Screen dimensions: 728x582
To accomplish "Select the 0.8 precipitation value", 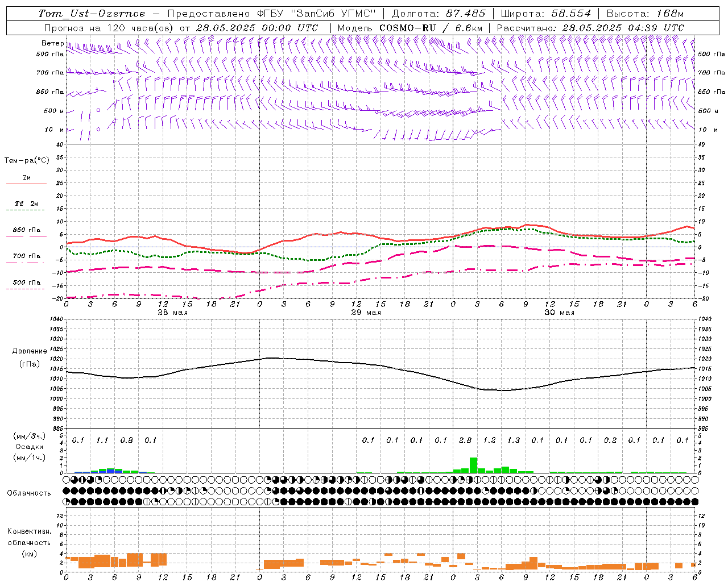I will [126, 440].
